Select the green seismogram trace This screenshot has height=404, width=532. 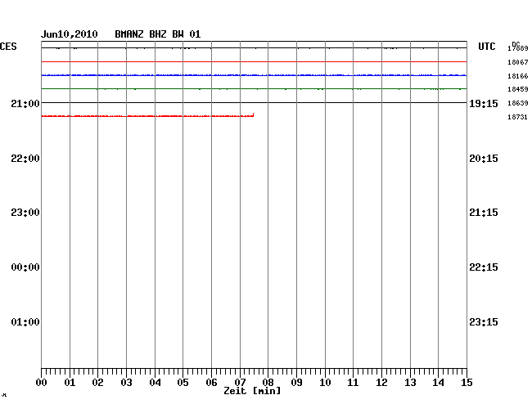click(x=254, y=89)
